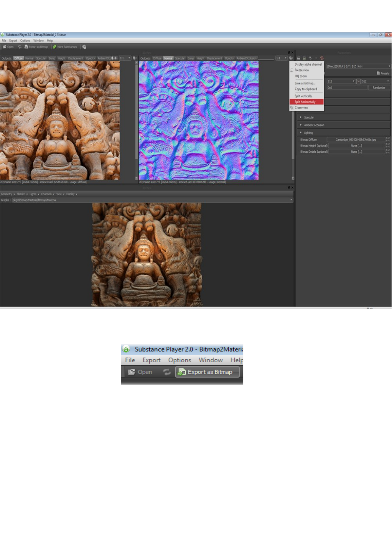Image resolution: width=392 pixels, height=558 pixels.
Task: Select the highlighted Split horizontally entry
Action: [x=306, y=102]
